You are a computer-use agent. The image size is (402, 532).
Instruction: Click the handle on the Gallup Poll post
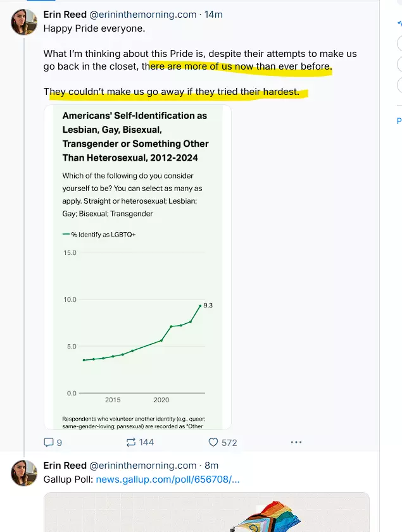143,465
